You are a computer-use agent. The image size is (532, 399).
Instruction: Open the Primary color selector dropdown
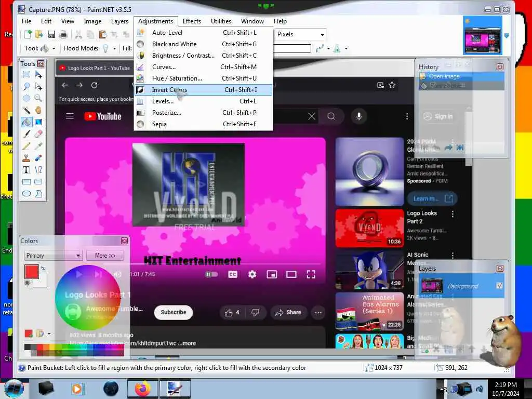pyautogui.click(x=53, y=256)
